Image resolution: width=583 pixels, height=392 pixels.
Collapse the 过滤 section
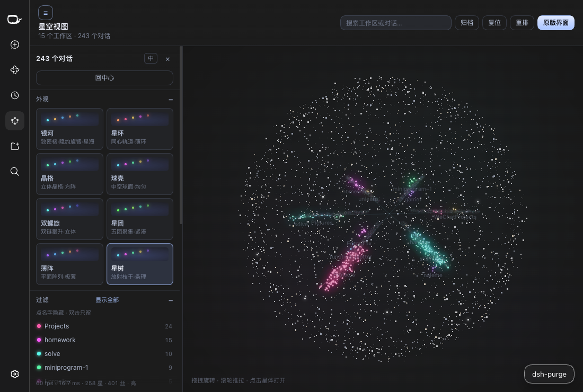171,300
